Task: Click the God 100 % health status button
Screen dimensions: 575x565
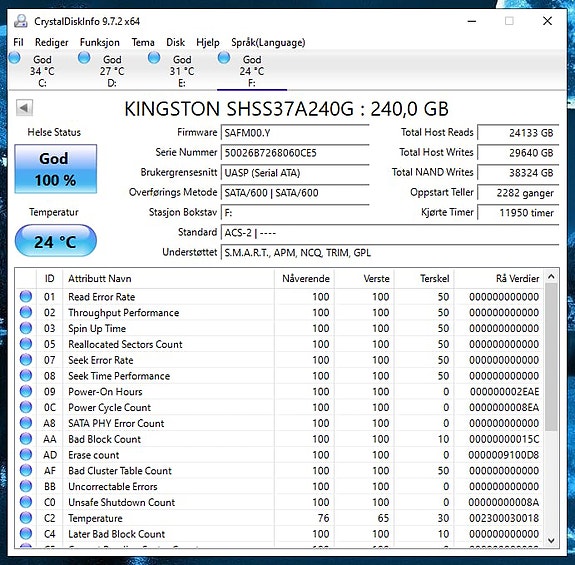Action: click(x=56, y=169)
